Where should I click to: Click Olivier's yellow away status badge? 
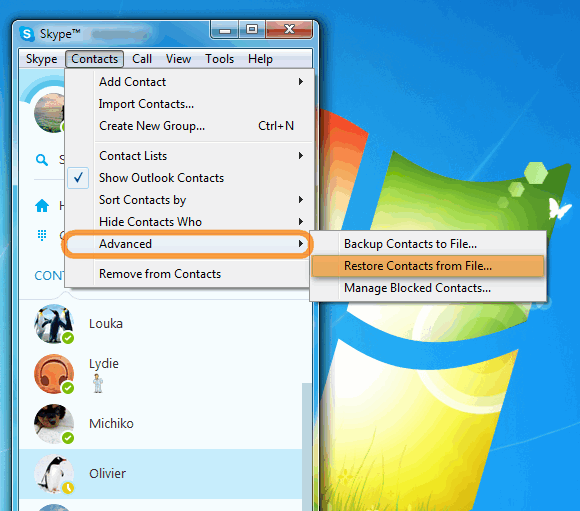pyautogui.click(x=68, y=488)
